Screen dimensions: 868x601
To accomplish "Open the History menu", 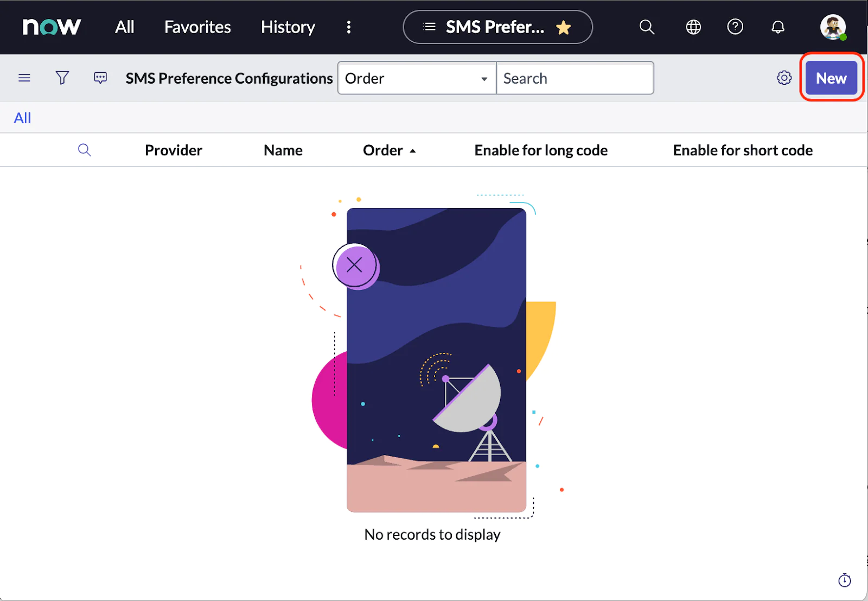I will pos(288,27).
